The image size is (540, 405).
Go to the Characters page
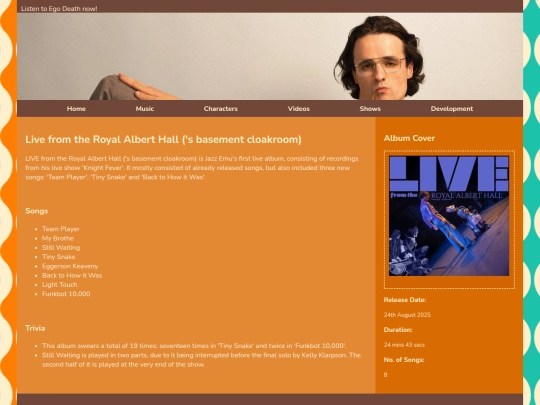coord(220,109)
